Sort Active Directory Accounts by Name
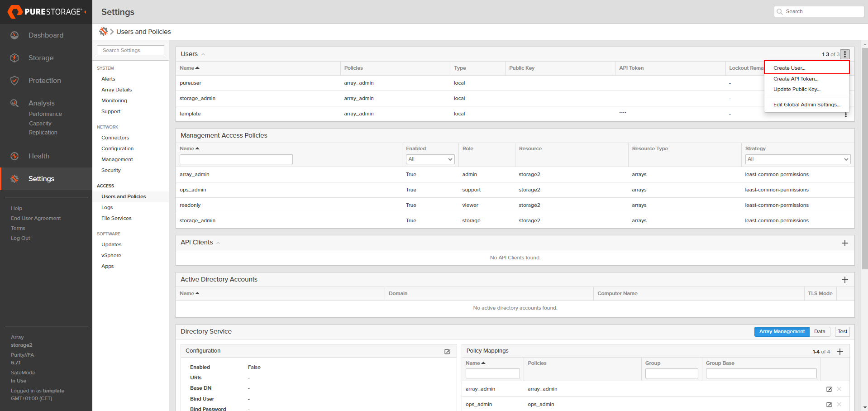Image resolution: width=868 pixels, height=411 pixels. click(x=190, y=293)
